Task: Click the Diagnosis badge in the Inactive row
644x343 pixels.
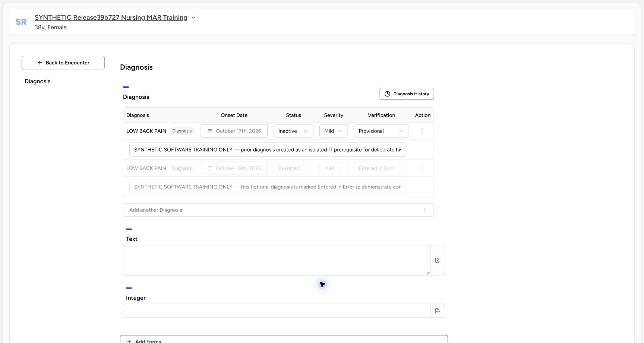Action: coord(182,131)
